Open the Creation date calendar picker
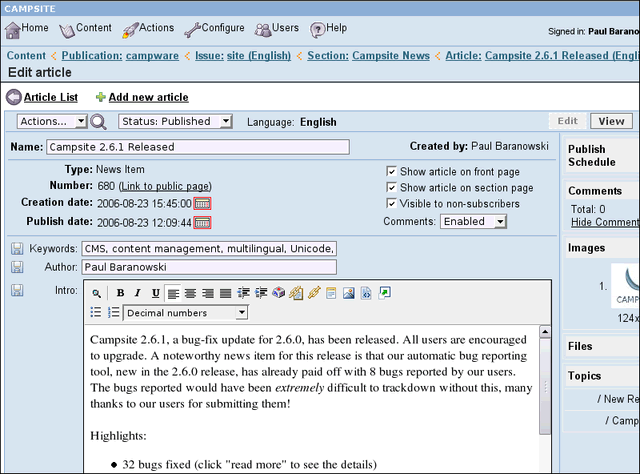 [x=202, y=203]
